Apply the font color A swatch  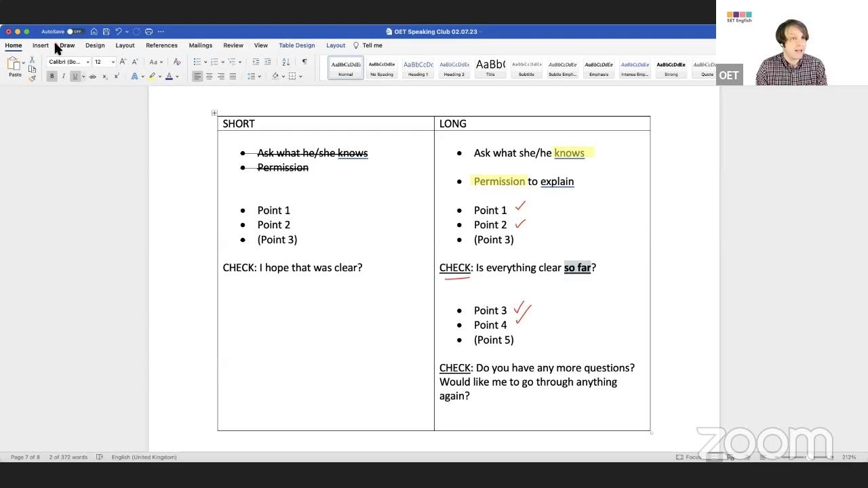coord(169,77)
